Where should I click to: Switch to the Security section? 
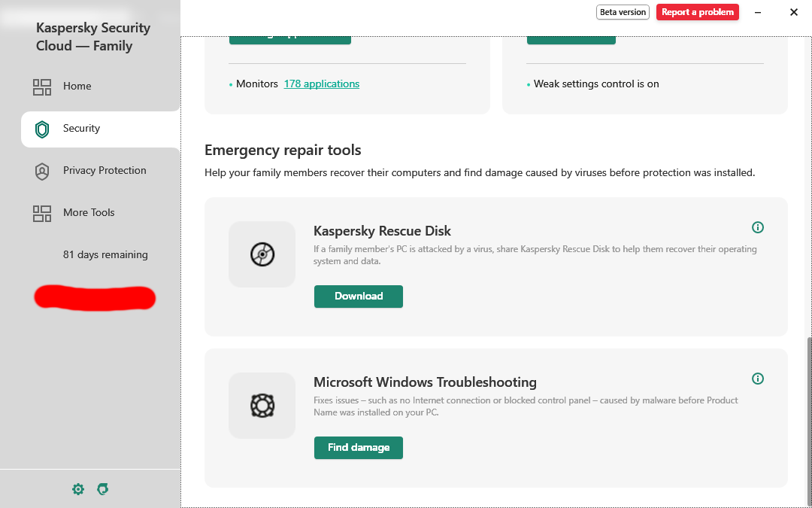(x=81, y=129)
